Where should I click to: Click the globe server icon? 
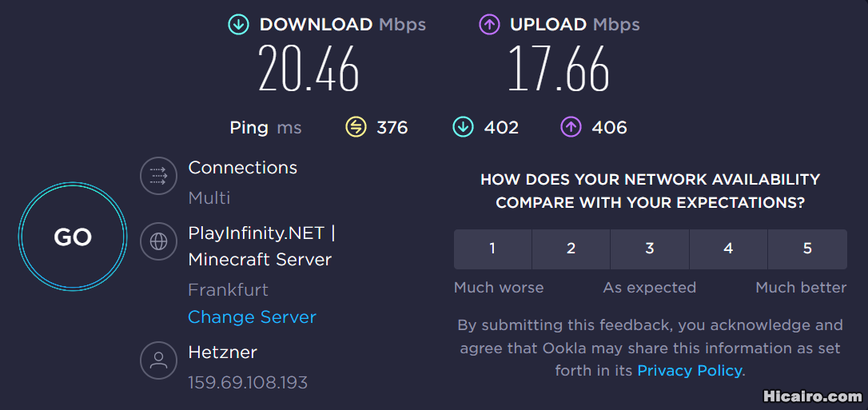(x=158, y=241)
